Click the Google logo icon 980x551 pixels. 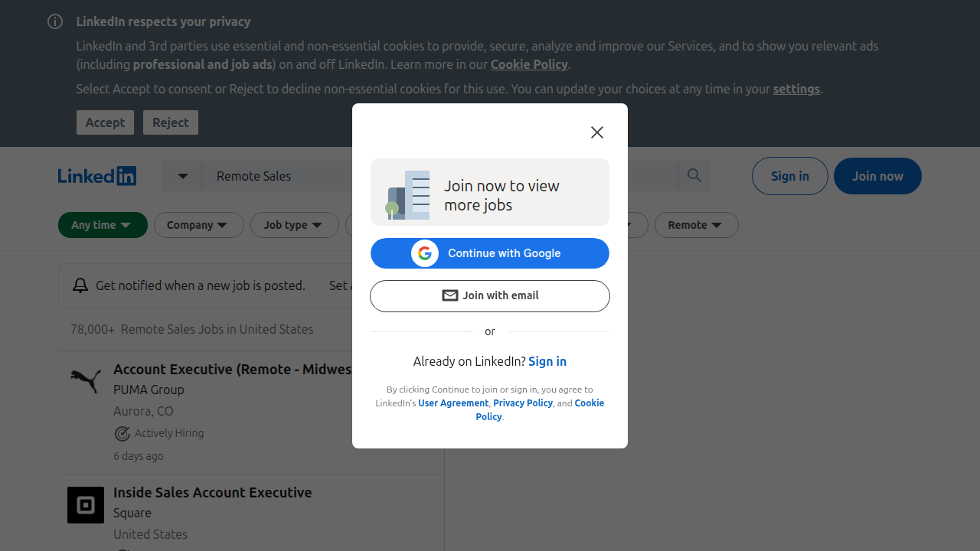425,253
